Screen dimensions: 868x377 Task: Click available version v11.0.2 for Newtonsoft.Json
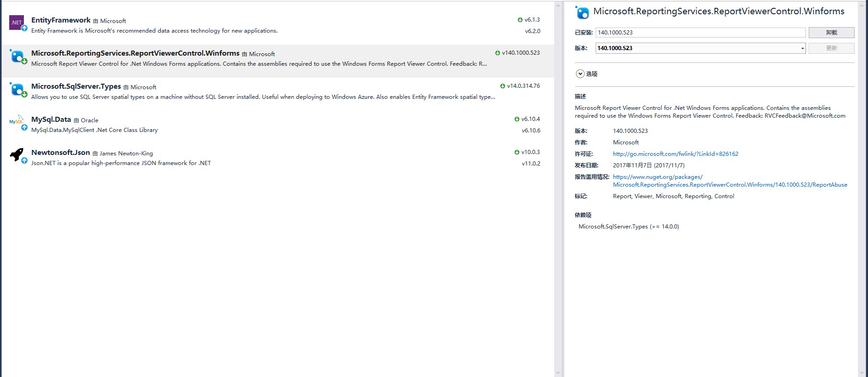tap(531, 164)
